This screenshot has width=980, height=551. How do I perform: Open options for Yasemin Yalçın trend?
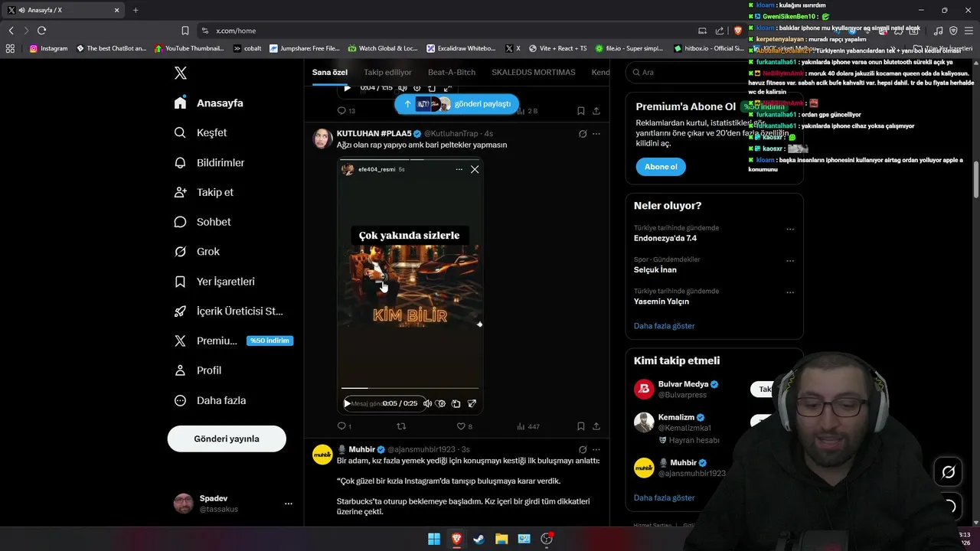[790, 292]
